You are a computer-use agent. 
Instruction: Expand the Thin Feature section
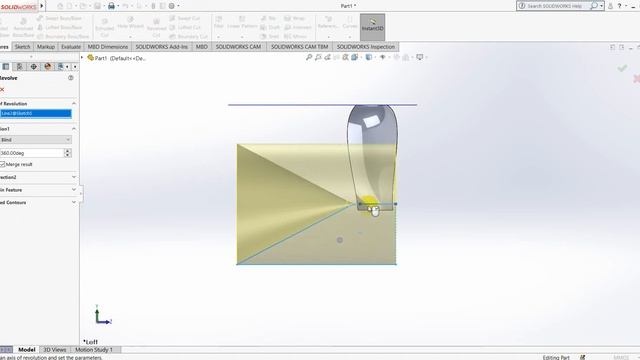(x=74, y=190)
